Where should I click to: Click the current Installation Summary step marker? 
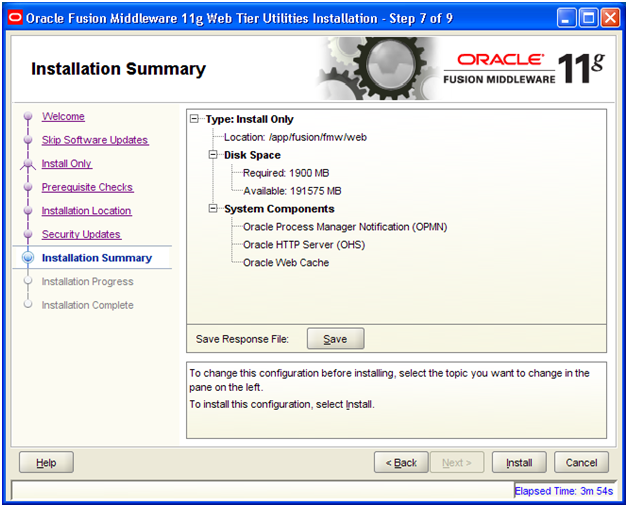28,258
